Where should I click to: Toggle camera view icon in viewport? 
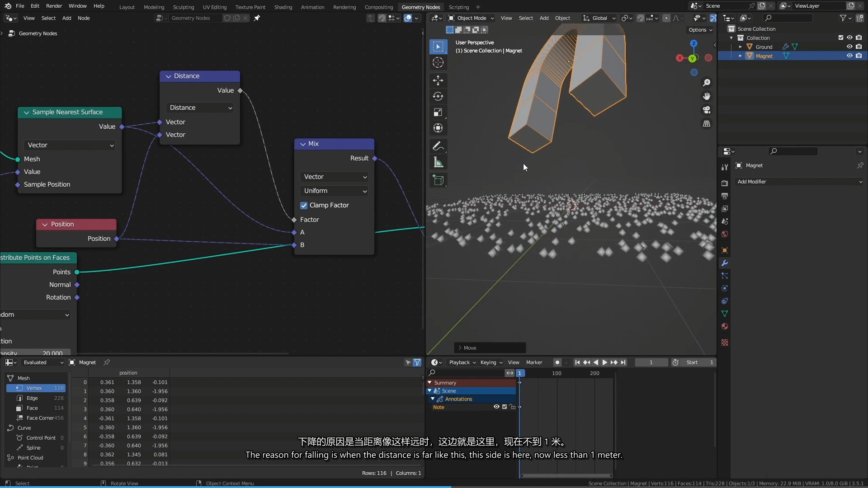(x=707, y=110)
